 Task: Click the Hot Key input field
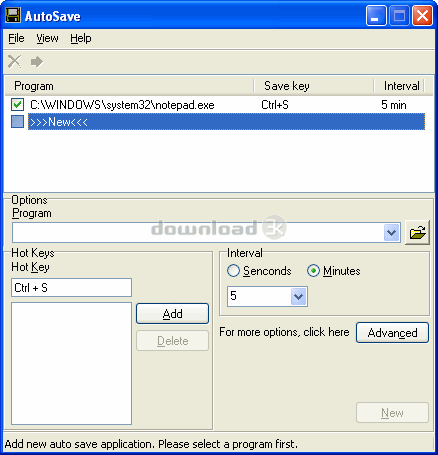(x=71, y=287)
